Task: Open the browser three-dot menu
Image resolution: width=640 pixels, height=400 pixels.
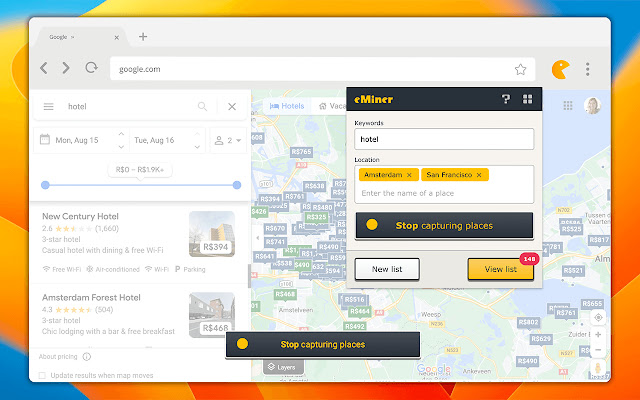Action: click(x=588, y=69)
